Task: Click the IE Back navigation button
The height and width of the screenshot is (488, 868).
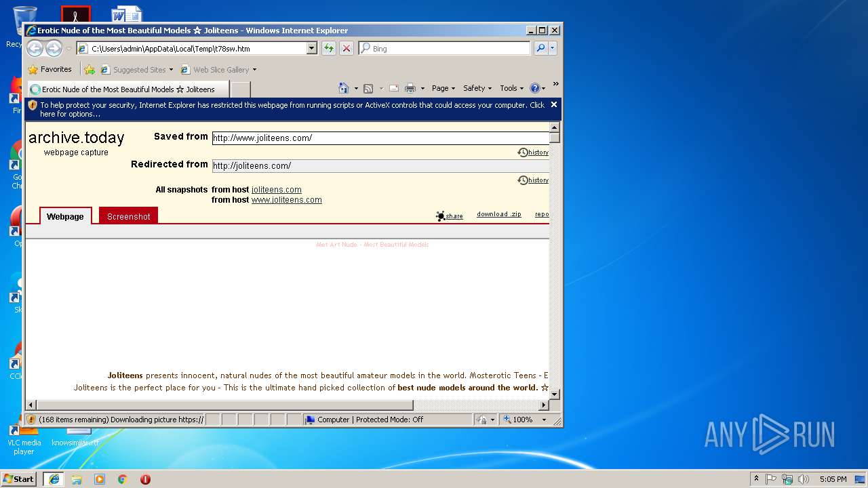Action: (35, 48)
